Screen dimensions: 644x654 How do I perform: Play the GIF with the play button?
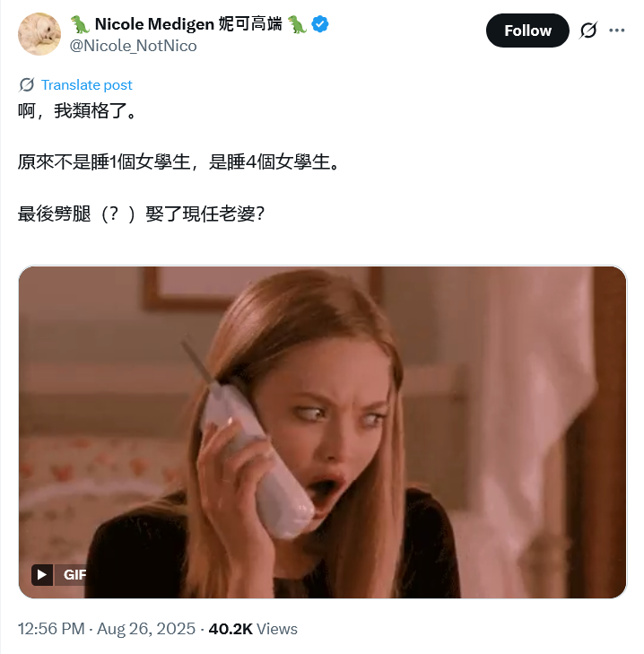(42, 574)
